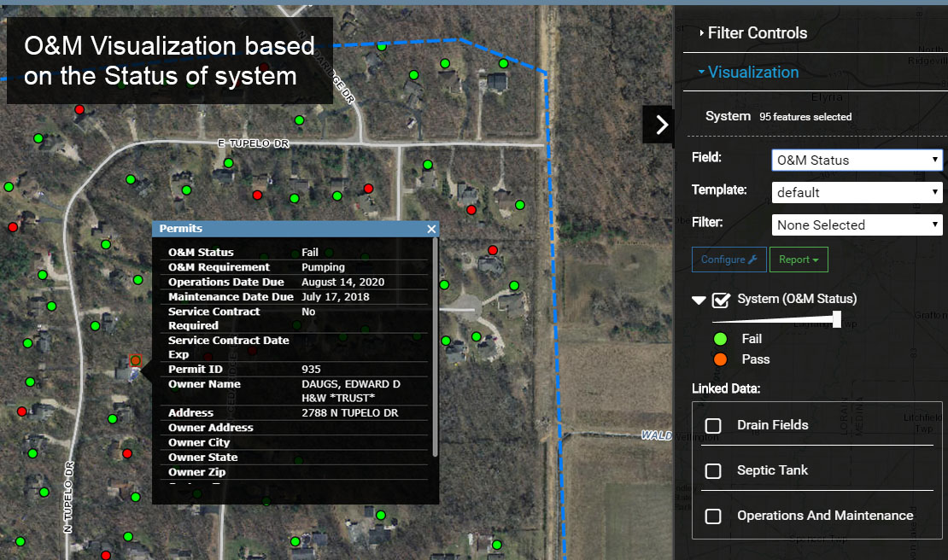Viewport: 948px width, 560px height.
Task: Open the Field dropdown showing O&M Status
Action: 856,160
